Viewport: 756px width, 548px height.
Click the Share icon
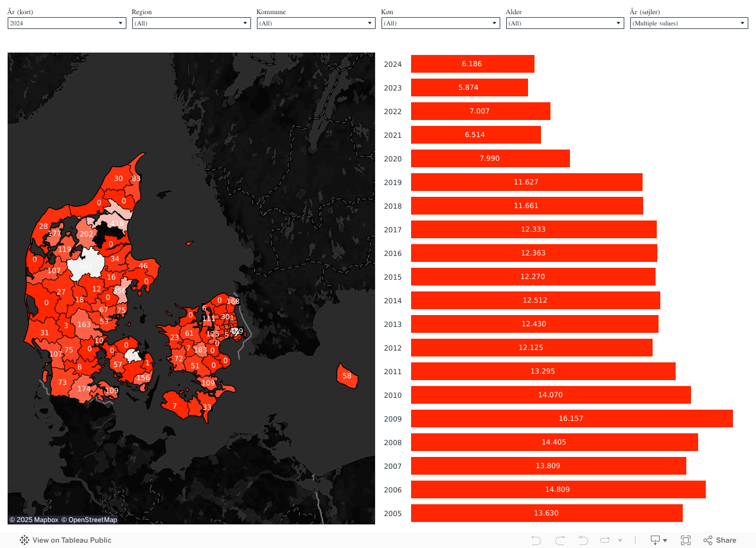719,540
